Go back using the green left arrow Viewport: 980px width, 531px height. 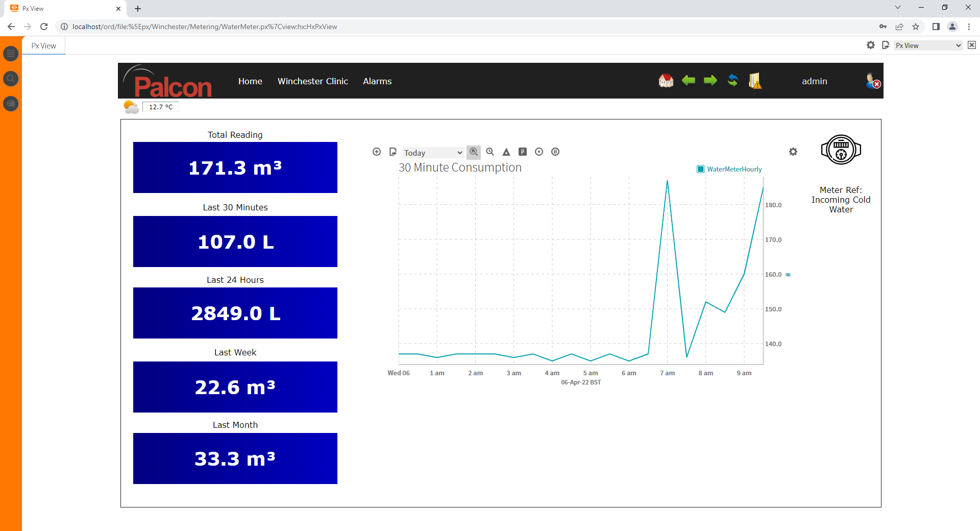pyautogui.click(x=689, y=81)
